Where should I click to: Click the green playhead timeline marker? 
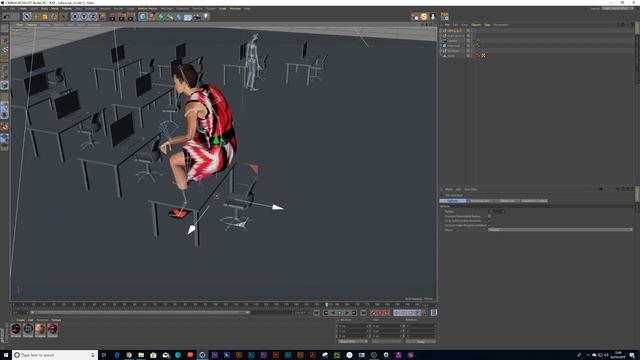point(327,304)
